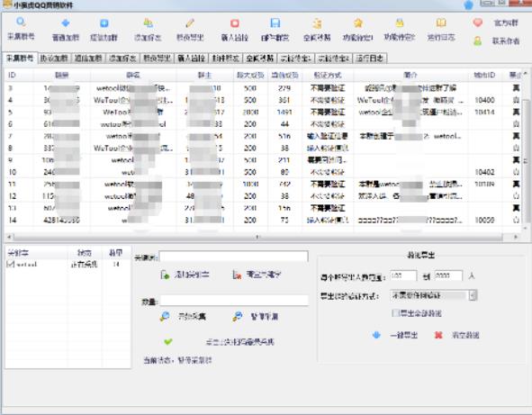The width and height of the screenshot is (532, 415).
Task: Click the minimum group member count field
Action: pos(403,275)
